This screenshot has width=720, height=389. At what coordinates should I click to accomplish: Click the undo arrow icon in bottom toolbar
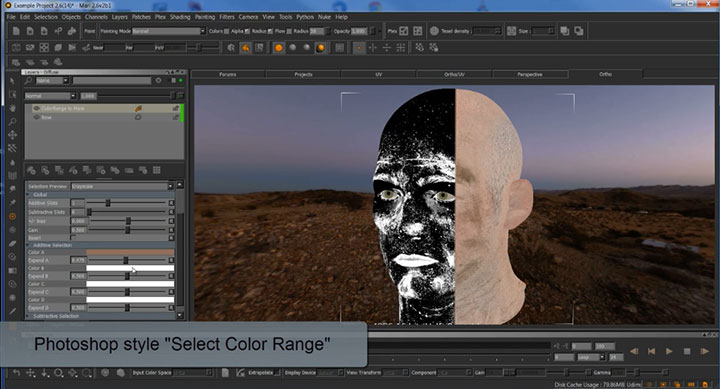(17, 372)
